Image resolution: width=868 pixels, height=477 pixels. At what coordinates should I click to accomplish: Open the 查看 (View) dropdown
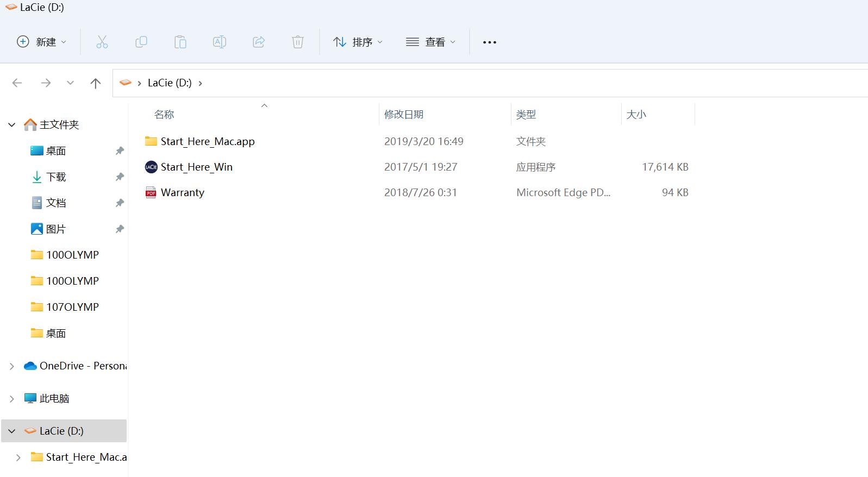click(430, 42)
